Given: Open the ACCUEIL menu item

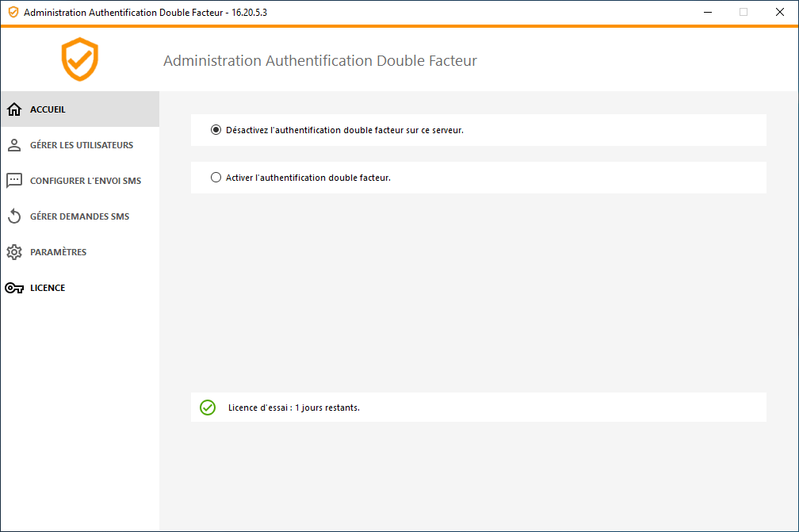Looking at the screenshot, I should (x=80, y=109).
